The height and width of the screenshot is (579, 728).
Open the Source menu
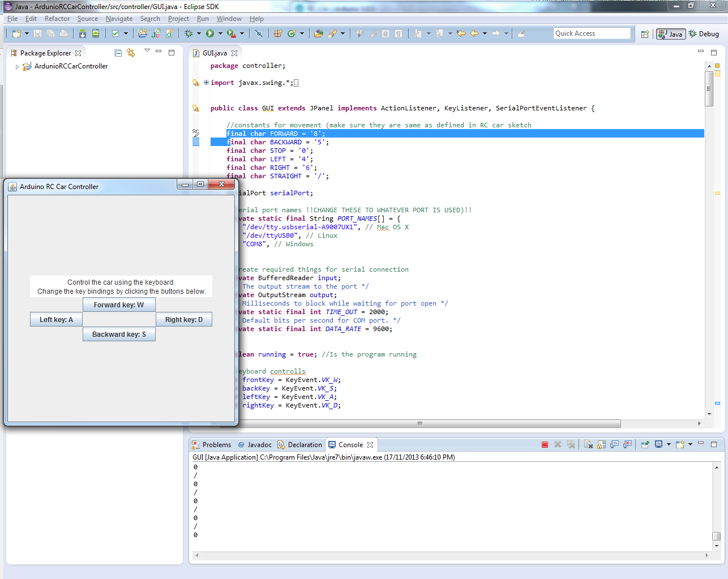tap(88, 19)
